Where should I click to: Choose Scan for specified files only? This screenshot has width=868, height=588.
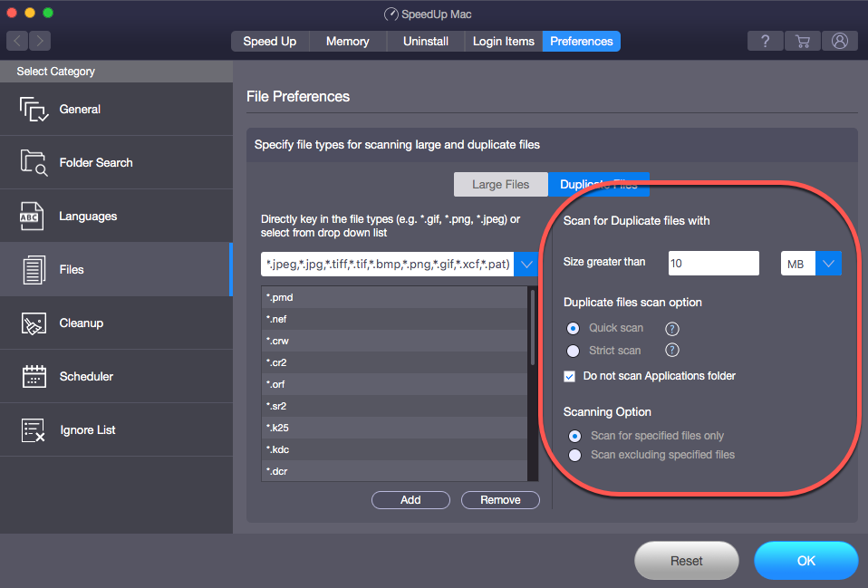click(575, 437)
